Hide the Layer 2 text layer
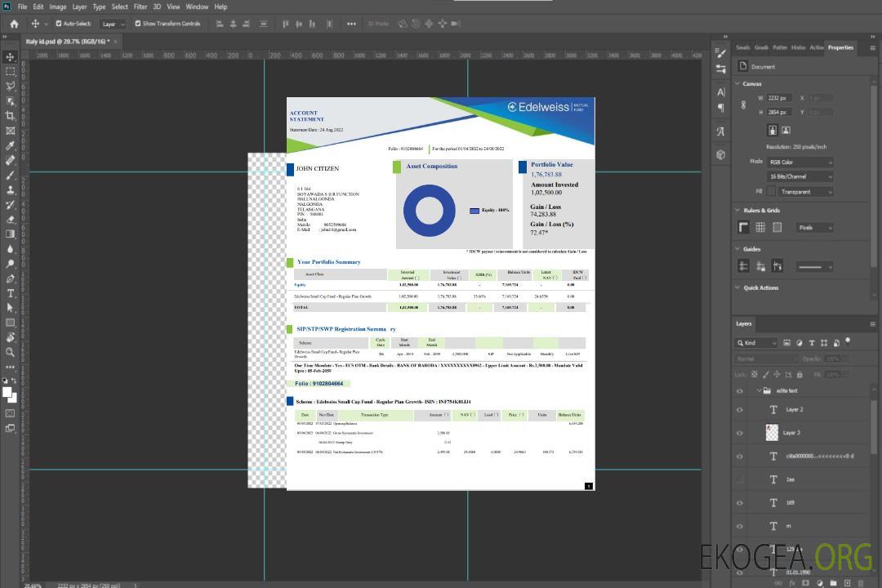This screenshot has height=588, width=882. (x=740, y=410)
